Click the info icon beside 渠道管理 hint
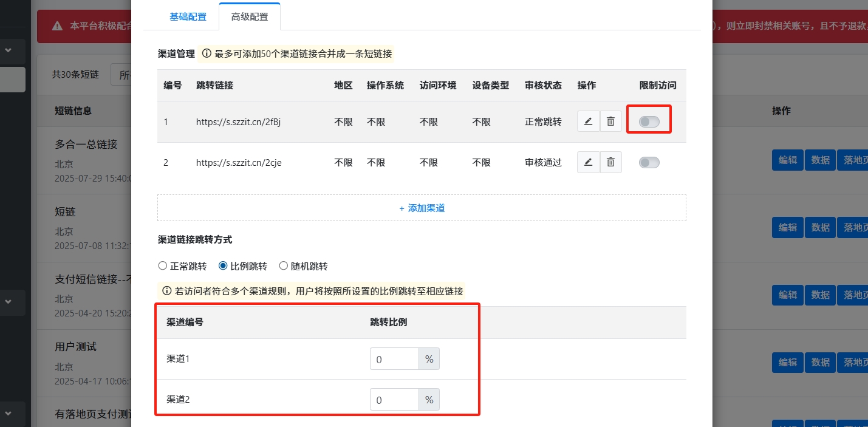This screenshot has width=868, height=427. click(x=207, y=53)
